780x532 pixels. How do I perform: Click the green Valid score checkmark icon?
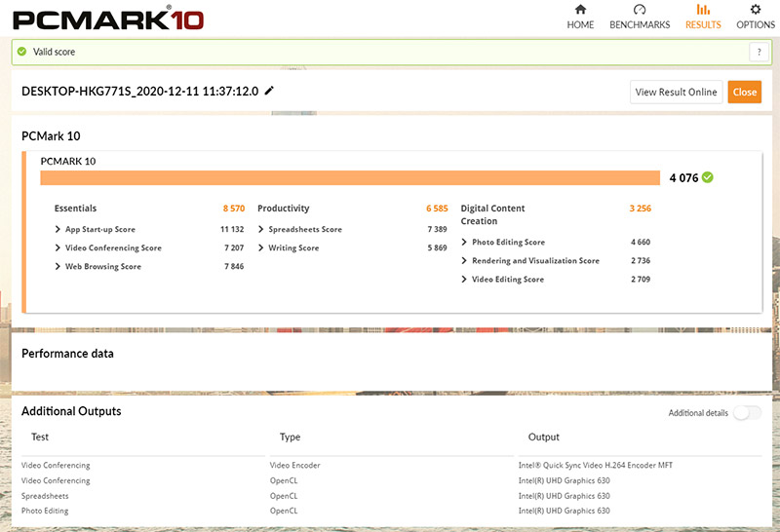(x=21, y=52)
